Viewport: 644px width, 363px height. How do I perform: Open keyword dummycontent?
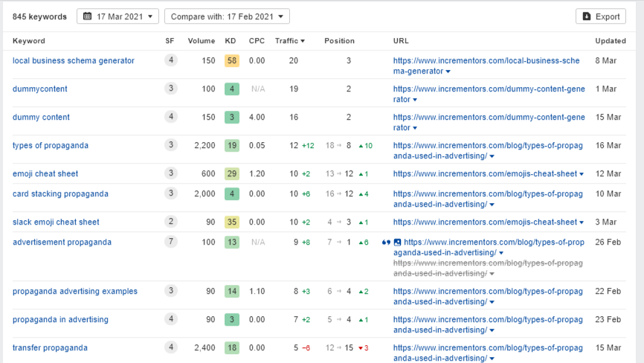click(40, 89)
